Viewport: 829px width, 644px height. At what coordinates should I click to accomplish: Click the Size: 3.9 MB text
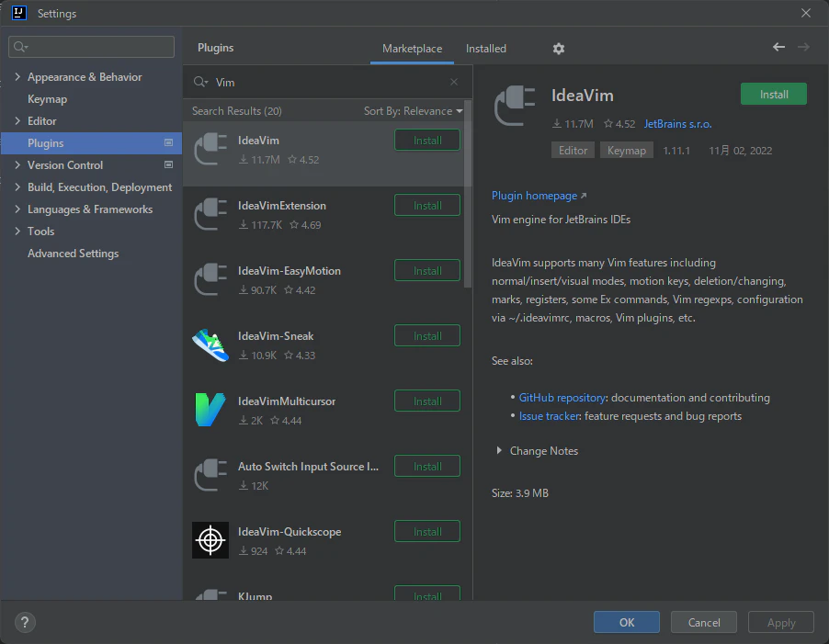click(x=519, y=493)
